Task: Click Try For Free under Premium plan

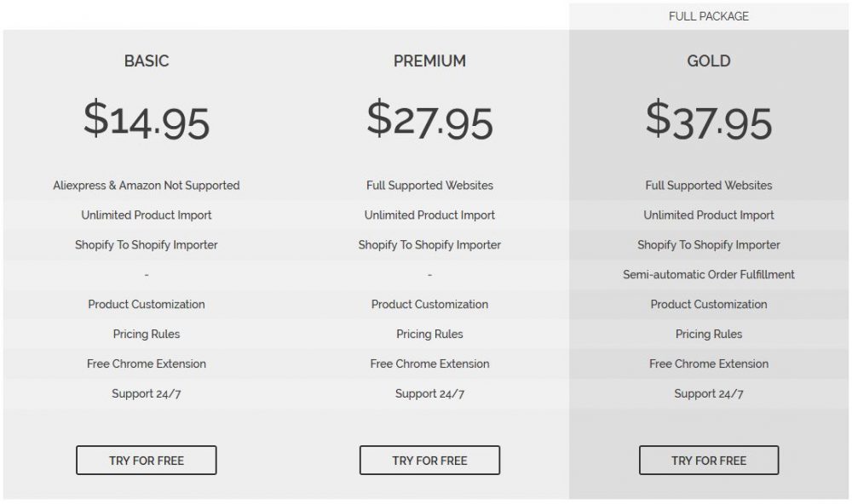Action: [x=429, y=461]
